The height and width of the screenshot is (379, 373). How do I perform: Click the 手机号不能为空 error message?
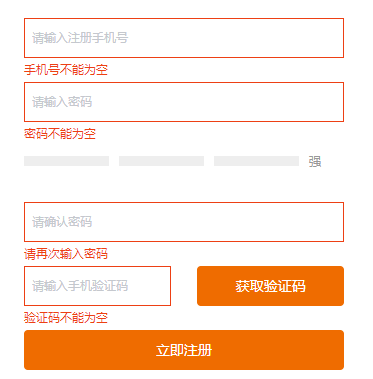66,70
